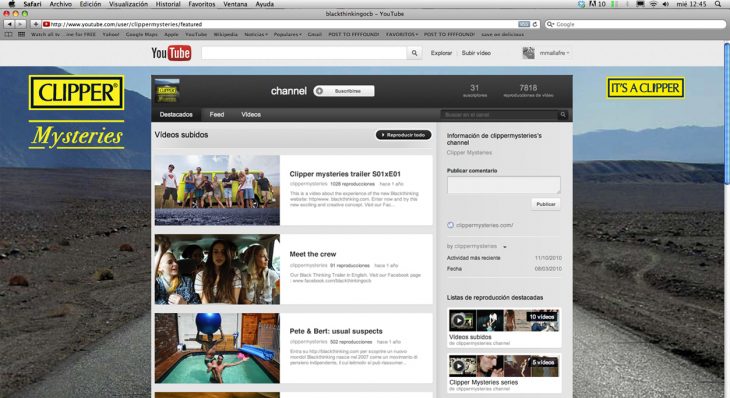The height and width of the screenshot is (398, 730).
Task: Click the Spotlight search icon
Action: click(x=718, y=4)
